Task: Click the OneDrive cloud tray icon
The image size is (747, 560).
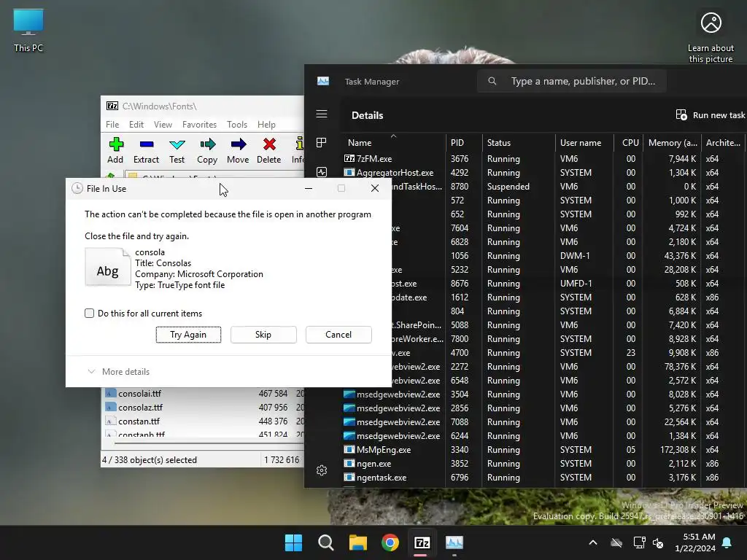Action: [x=616, y=542]
